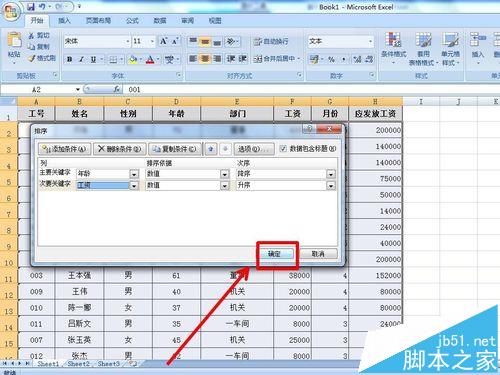Viewport: 500px width, 375px height.
Task: Click the Save icon in quick access toolbar
Action: coord(31,7)
